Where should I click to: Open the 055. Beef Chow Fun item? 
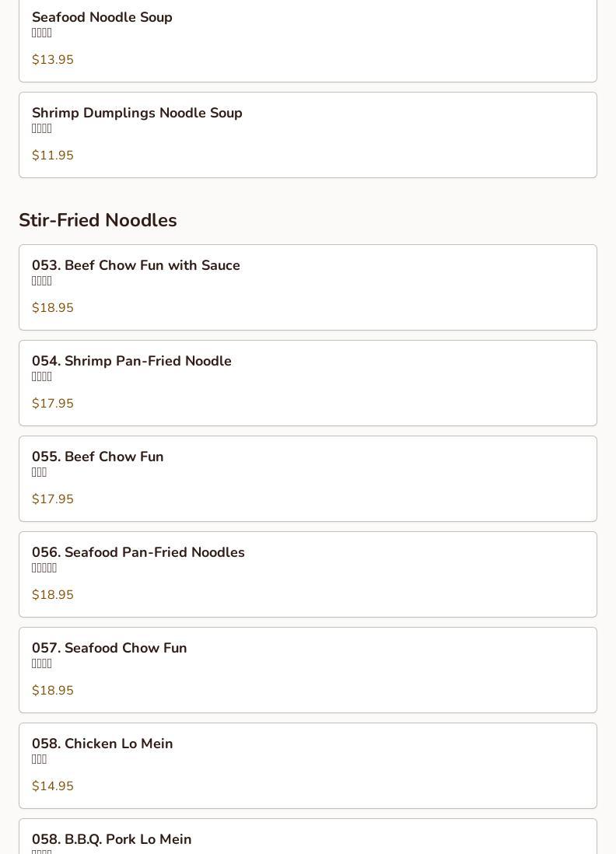pyautogui.click(x=98, y=457)
